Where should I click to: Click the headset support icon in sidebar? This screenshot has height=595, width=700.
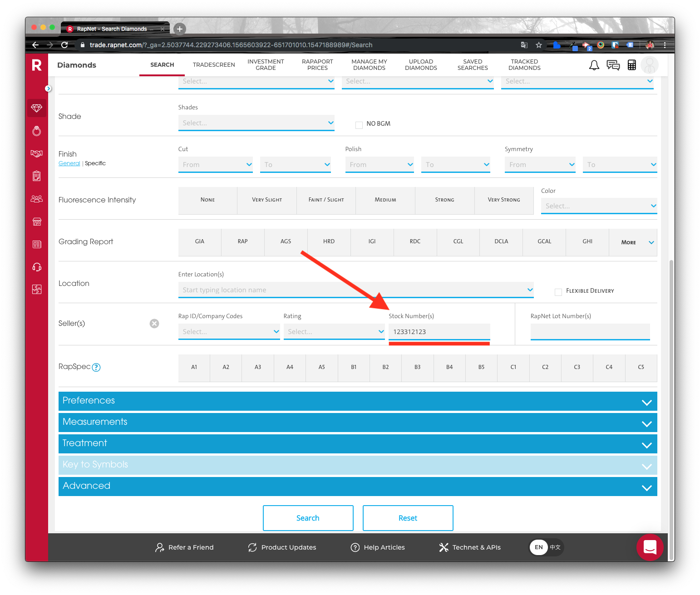[37, 267]
